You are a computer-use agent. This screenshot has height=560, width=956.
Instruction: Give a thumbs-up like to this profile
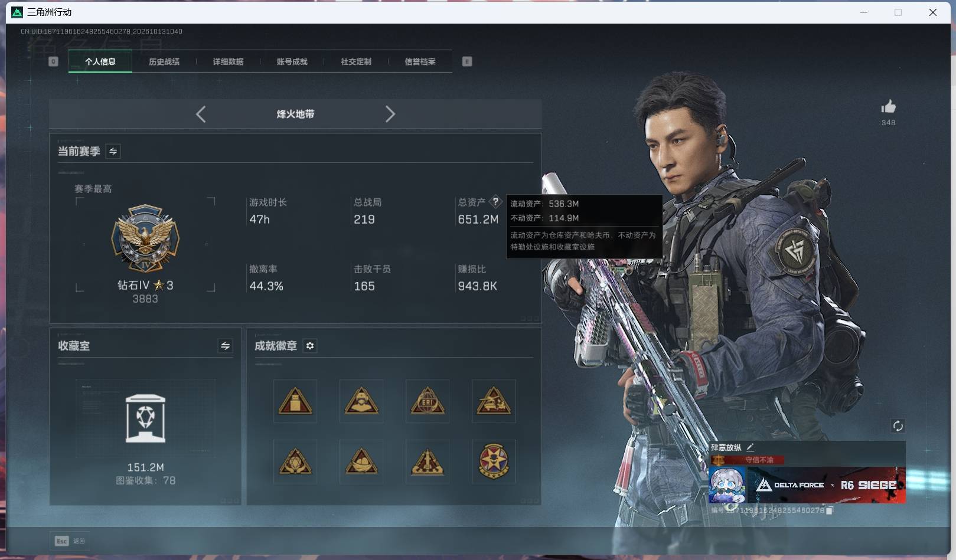point(888,107)
